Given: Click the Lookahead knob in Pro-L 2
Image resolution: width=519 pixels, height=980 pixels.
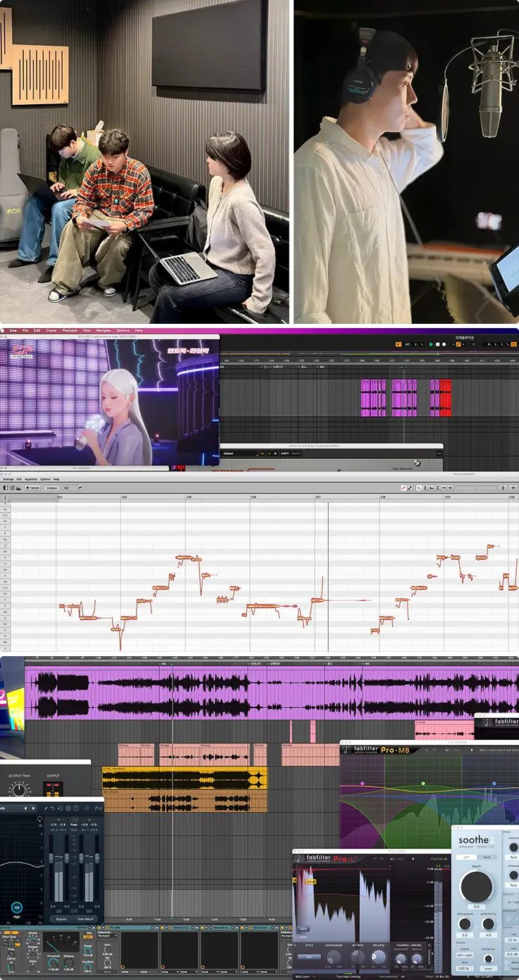Looking at the screenshot, I should pyautogui.click(x=334, y=957).
